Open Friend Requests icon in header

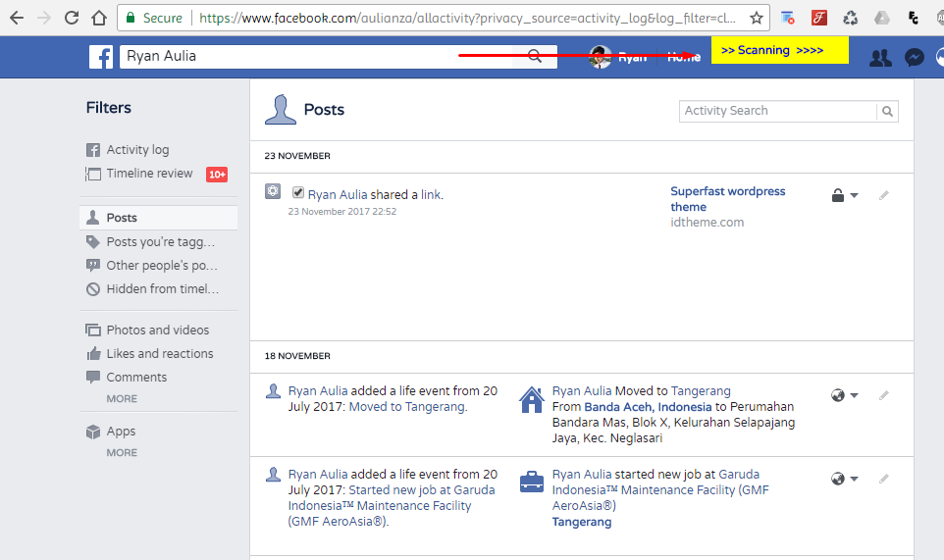pos(880,58)
